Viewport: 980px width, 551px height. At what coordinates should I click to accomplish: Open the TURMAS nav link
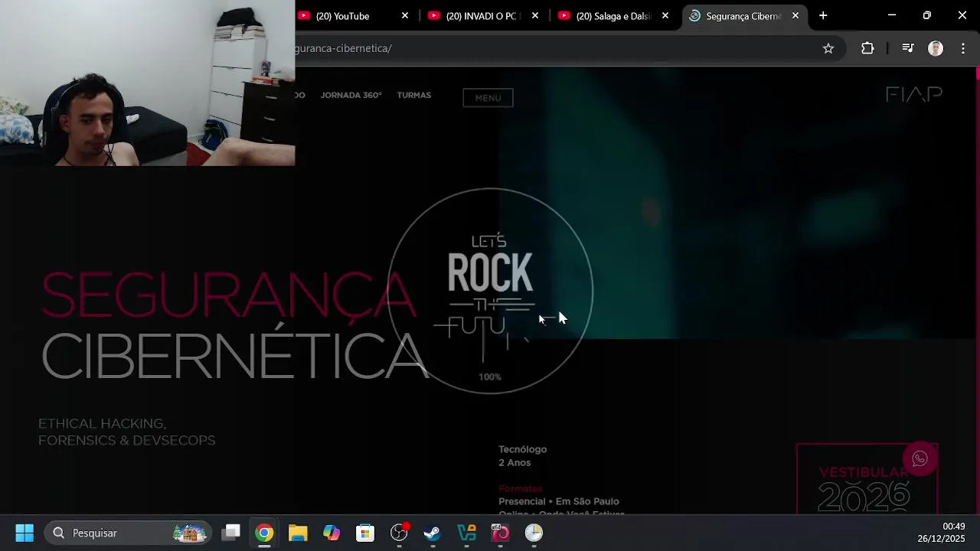coord(414,96)
